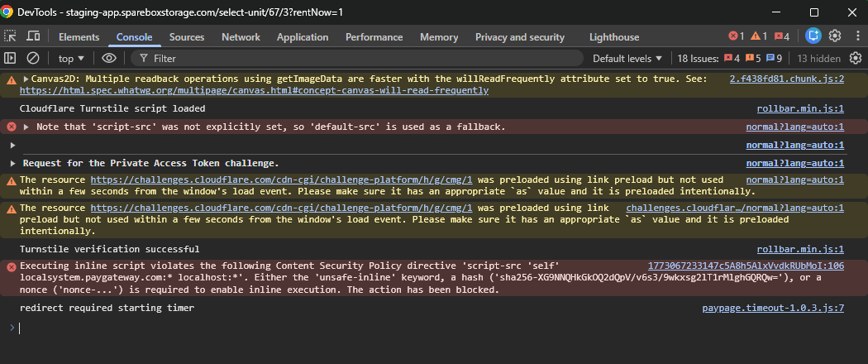This screenshot has width=868, height=364.
Task: Select 'Cloudflare Turnstile script loaded' log text
Action: pos(112,108)
